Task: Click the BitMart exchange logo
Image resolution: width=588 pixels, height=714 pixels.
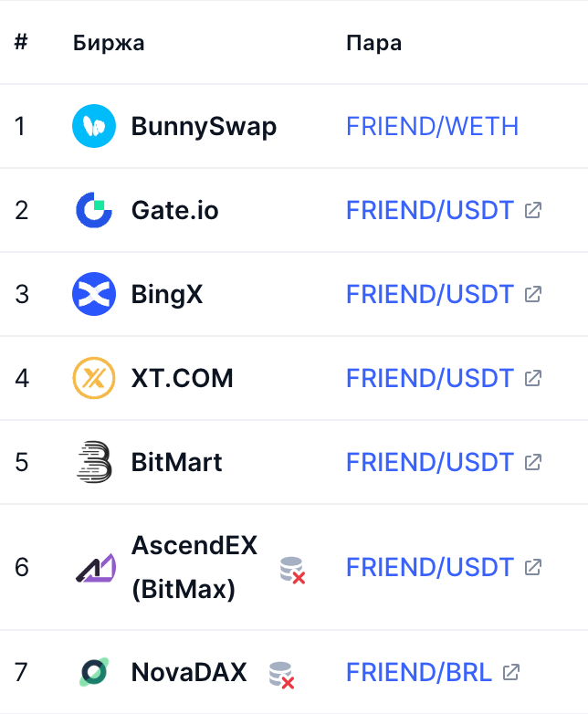Action: 94,462
